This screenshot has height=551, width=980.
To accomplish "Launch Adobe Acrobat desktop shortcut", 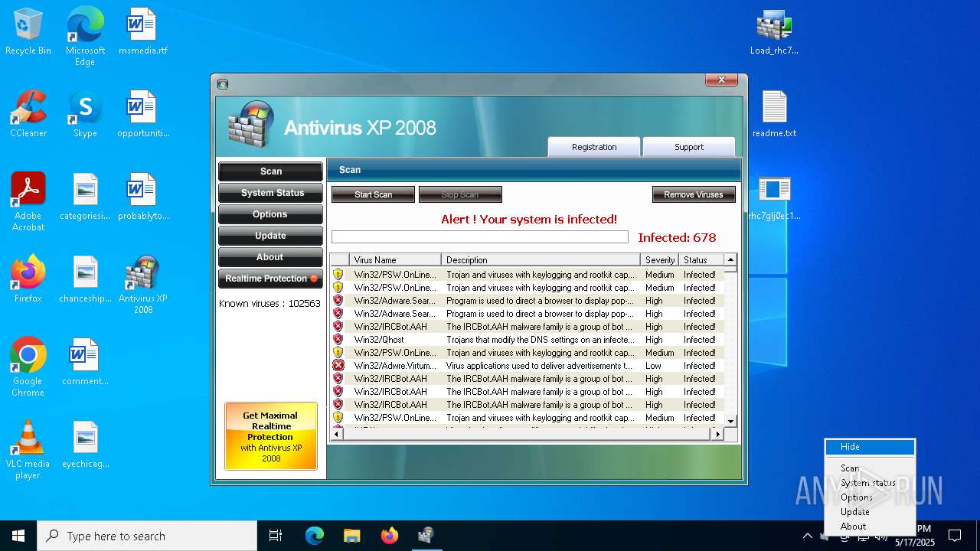I will coord(28,202).
